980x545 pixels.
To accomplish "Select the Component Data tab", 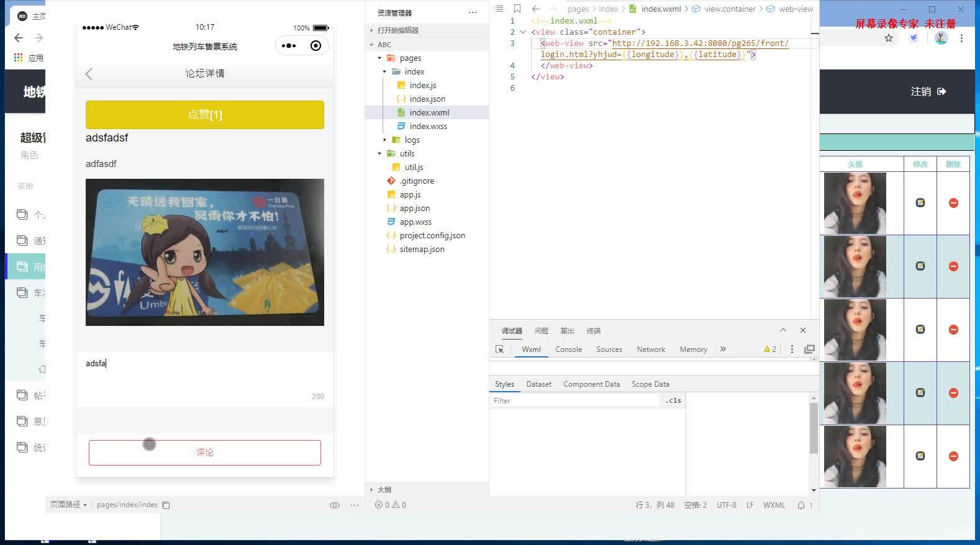I will coord(591,384).
